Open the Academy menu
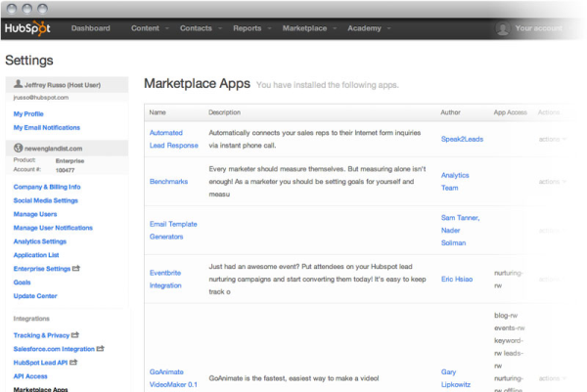Screen dimensions: 587x392 pyautogui.click(x=368, y=29)
